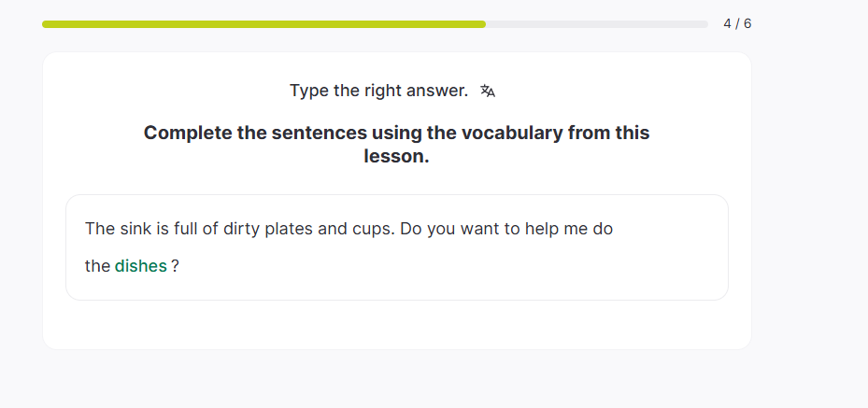Click the words "help me do"
The height and width of the screenshot is (408, 868).
570,229
